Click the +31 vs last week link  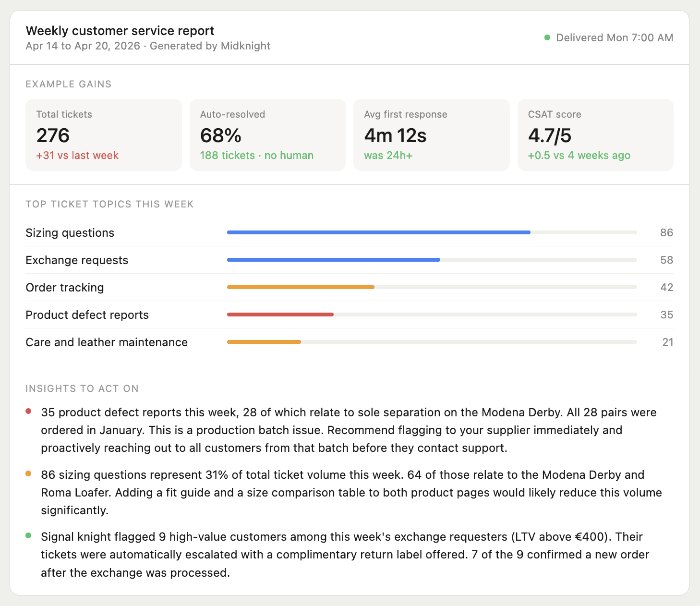click(x=77, y=155)
